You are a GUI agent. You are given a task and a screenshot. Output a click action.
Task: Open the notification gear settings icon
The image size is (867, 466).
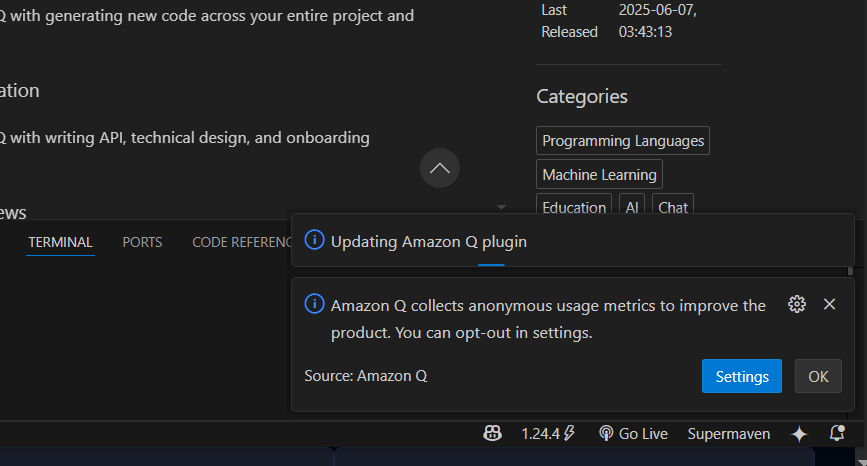pos(797,304)
